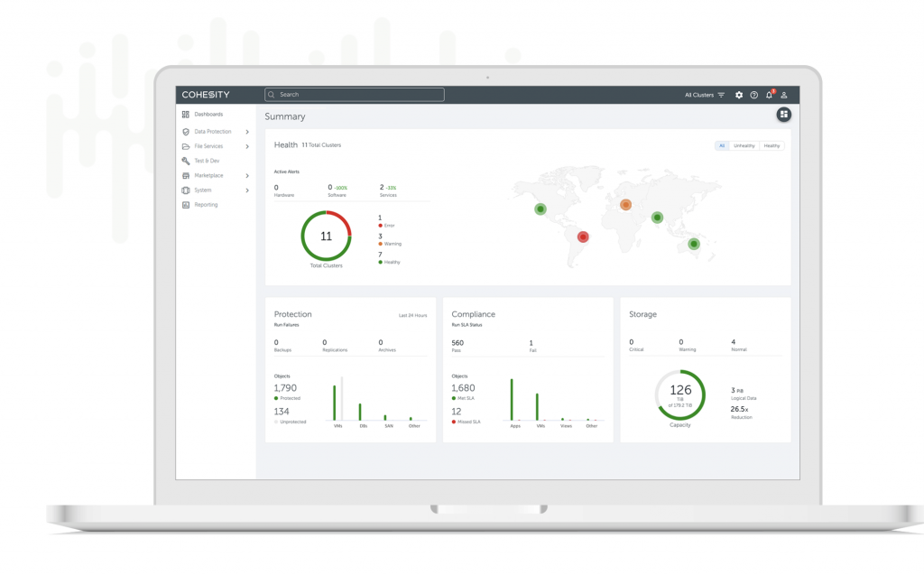Click the Cohesity logo
924x575 pixels.
(206, 95)
